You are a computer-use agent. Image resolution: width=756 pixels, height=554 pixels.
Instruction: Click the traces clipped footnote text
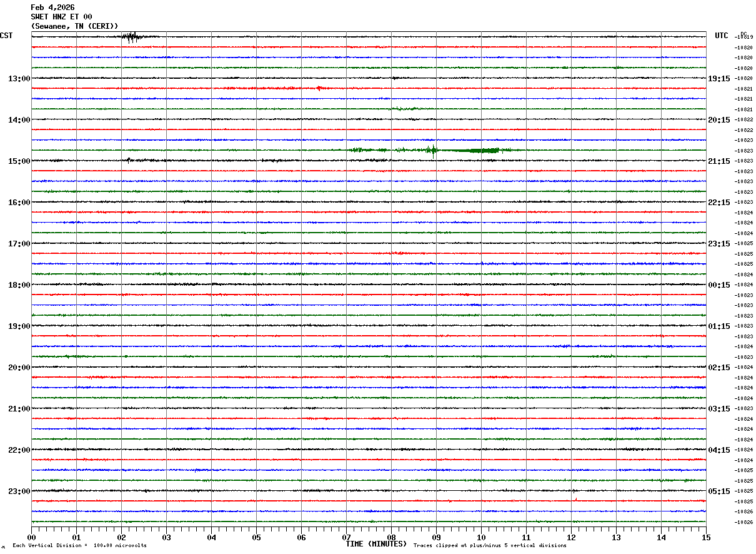tap(490, 546)
